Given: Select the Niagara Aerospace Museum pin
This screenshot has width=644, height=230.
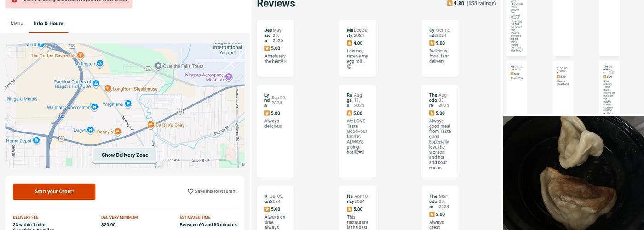Looking at the screenshot, I should [229, 76].
